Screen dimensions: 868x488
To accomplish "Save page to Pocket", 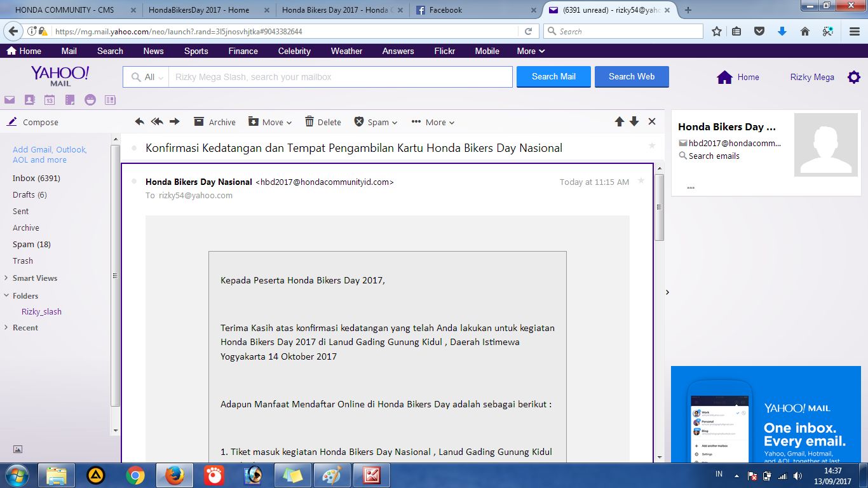I will pos(759,31).
